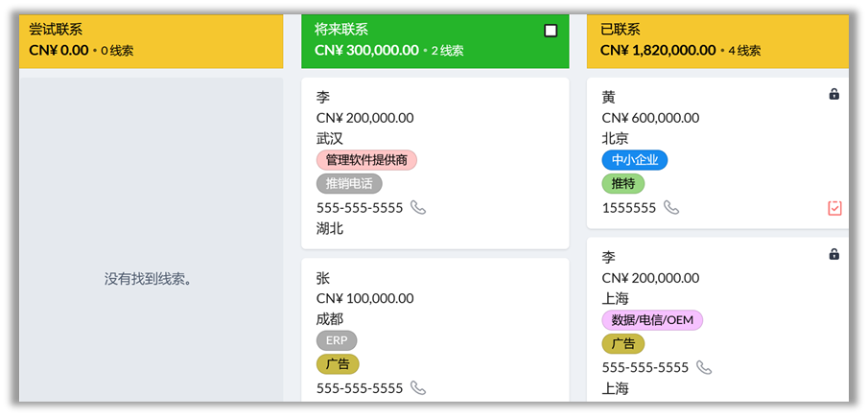Viewport: 868px width, 416px height.
Task: Open red task checklist icon on 黄 card
Action: [834, 208]
